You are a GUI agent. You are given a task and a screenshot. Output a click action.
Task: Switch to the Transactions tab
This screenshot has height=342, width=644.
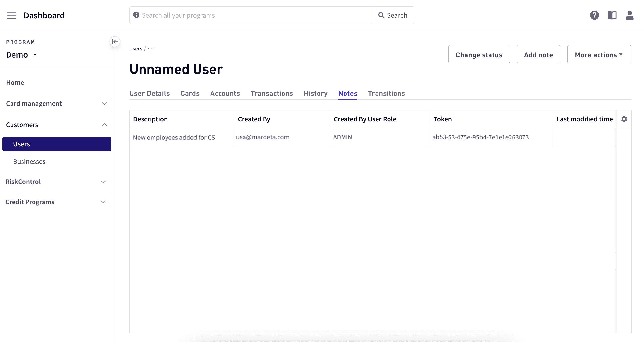click(271, 93)
